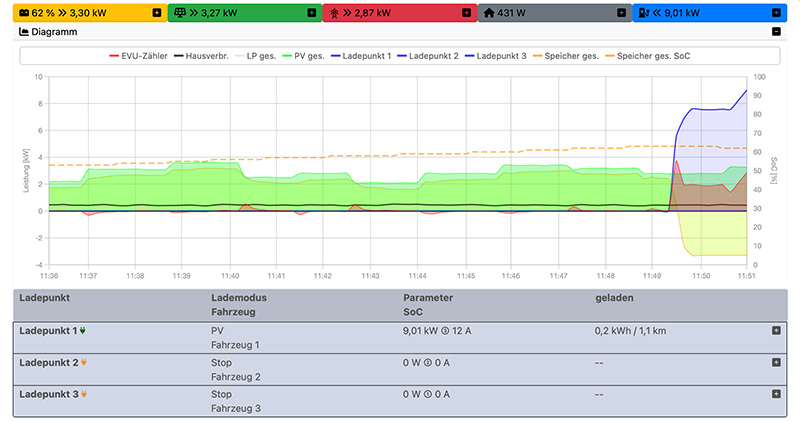
Task: Expand the yellow battery storage panel
Action: (156, 13)
